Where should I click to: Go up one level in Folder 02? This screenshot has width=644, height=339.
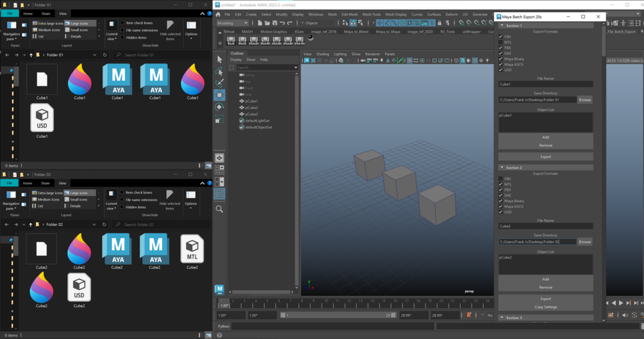[x=30, y=224]
